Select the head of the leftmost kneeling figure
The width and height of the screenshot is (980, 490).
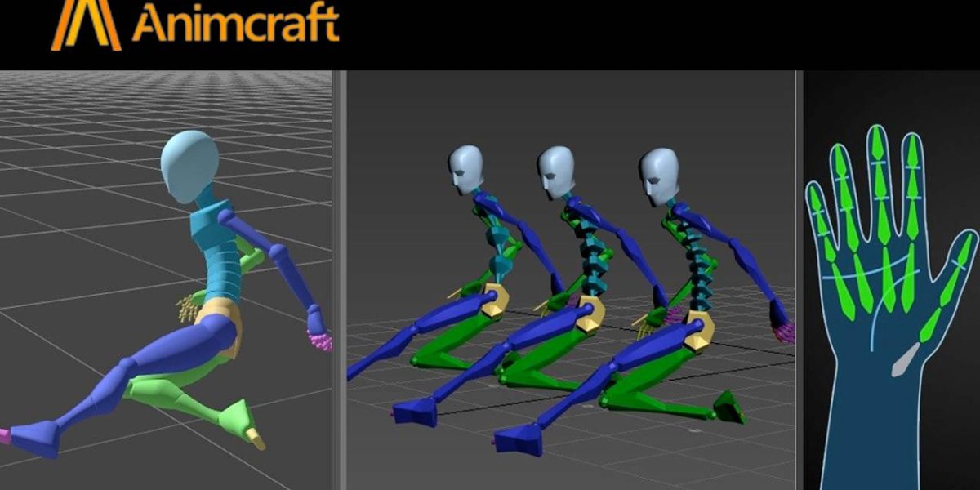[x=466, y=169]
